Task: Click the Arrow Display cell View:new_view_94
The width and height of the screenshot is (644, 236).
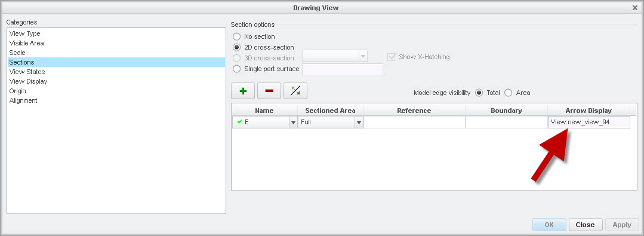Action: (x=589, y=122)
